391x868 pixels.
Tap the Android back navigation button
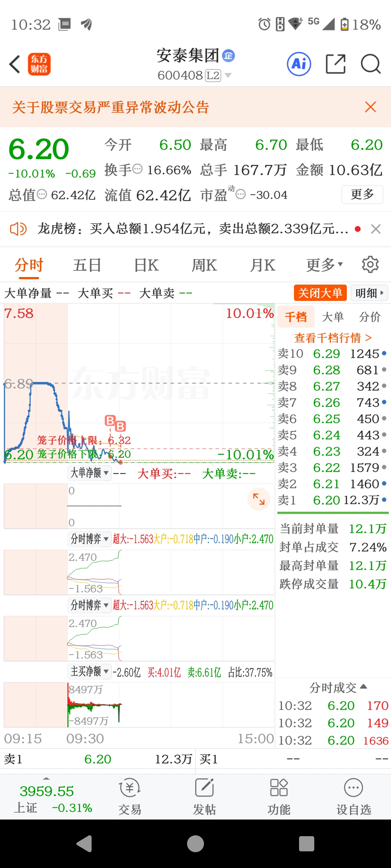point(84,844)
